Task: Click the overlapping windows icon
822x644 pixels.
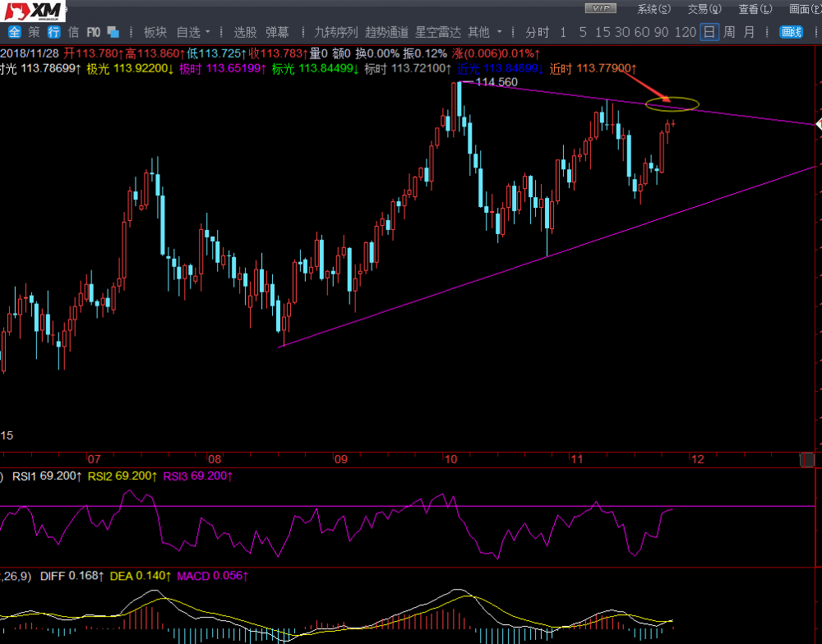Action: pos(113,33)
